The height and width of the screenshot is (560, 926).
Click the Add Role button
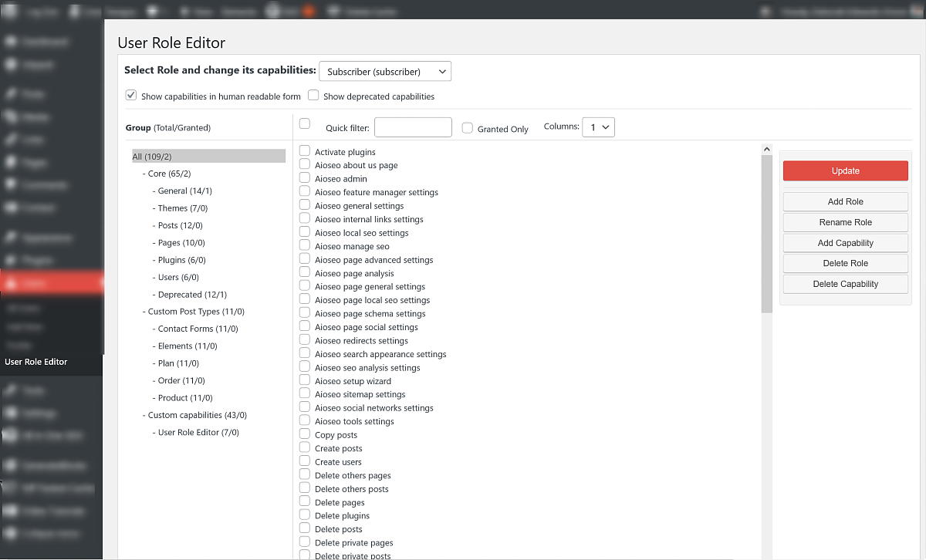[x=845, y=201]
